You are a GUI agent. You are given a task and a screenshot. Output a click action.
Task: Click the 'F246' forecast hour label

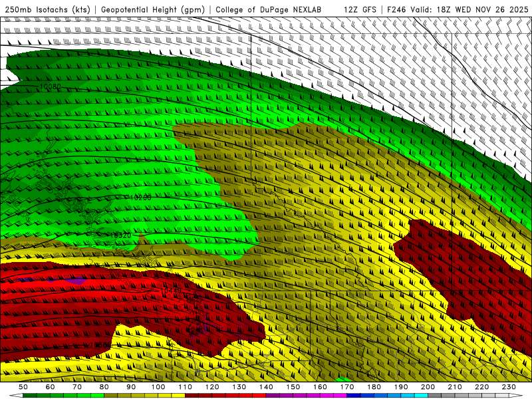[x=396, y=9]
